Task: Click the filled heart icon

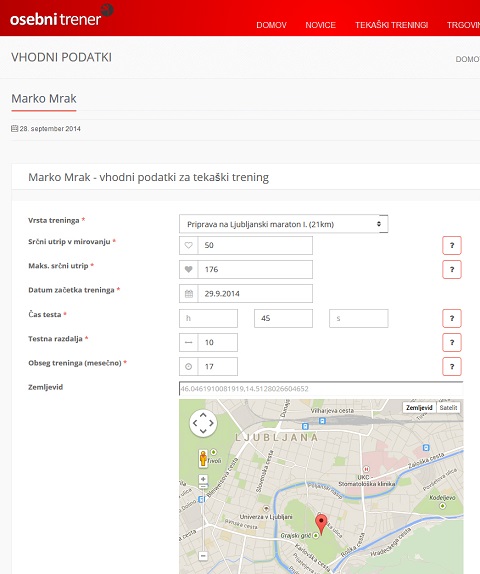Action: tap(189, 269)
